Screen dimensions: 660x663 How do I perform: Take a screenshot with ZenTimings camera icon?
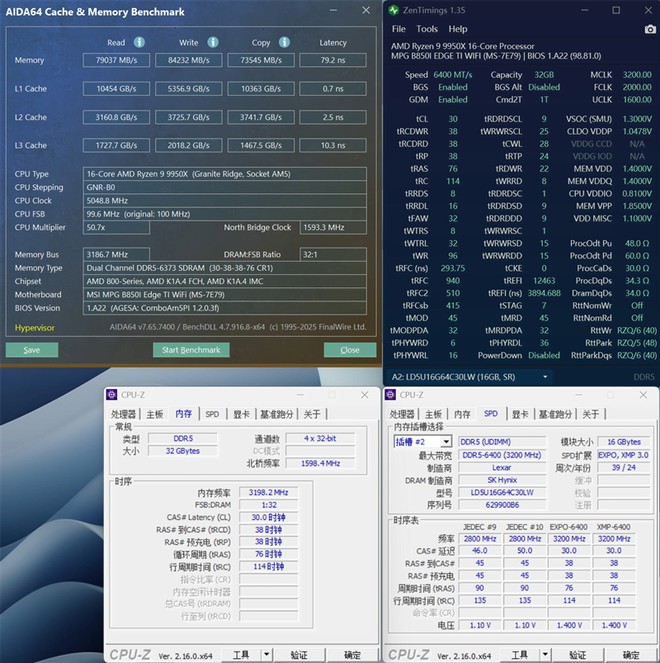(x=650, y=29)
